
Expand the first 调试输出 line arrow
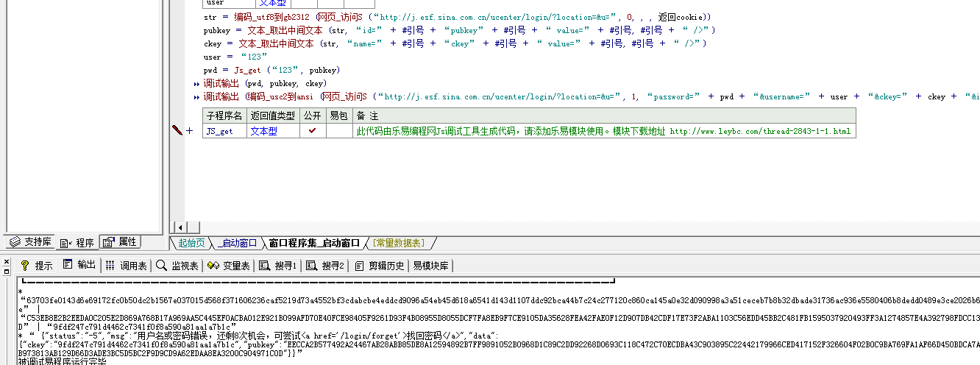pos(196,83)
